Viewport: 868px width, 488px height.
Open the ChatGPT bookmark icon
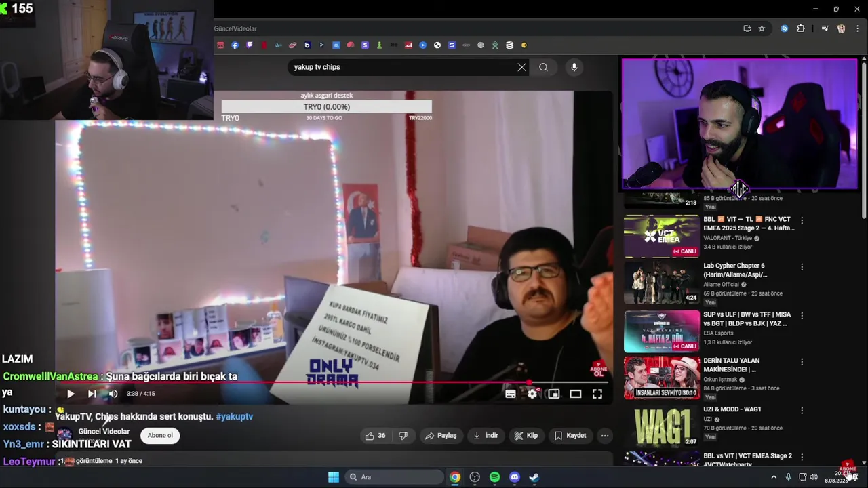(480, 45)
